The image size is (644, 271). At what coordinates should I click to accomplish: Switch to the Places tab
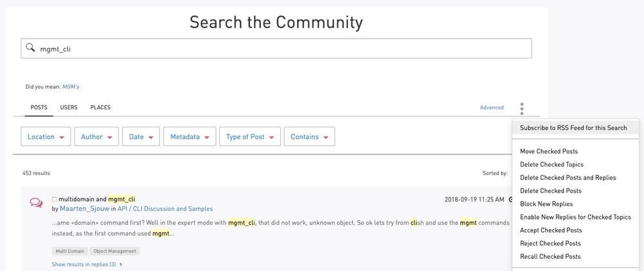(x=101, y=107)
